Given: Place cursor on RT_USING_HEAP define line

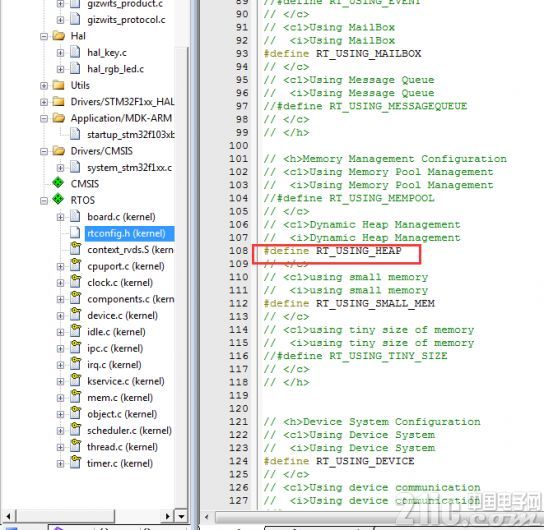Looking at the screenshot, I should [332, 251].
